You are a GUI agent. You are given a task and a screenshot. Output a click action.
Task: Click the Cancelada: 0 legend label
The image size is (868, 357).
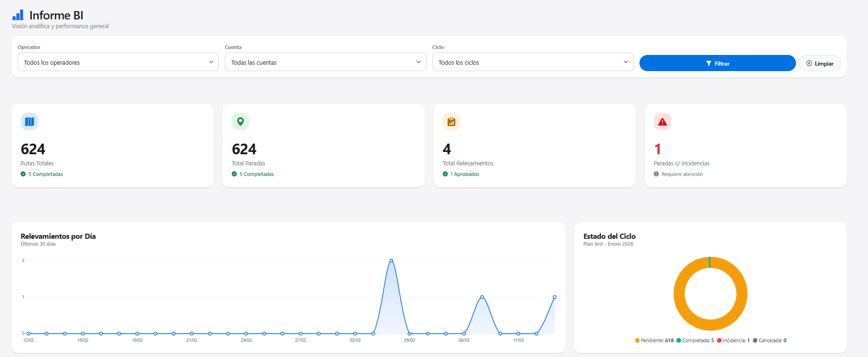tap(772, 340)
